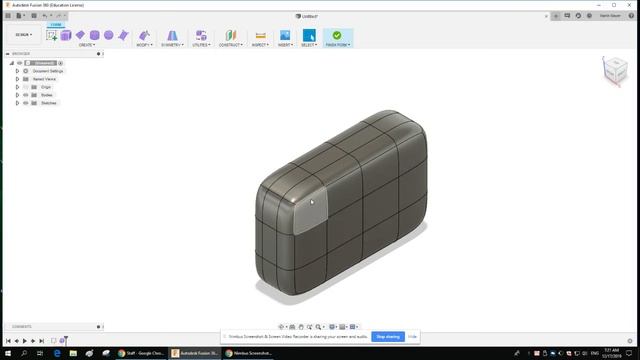Redo the last action
This screenshot has height=360, width=640.
pos(58,16)
